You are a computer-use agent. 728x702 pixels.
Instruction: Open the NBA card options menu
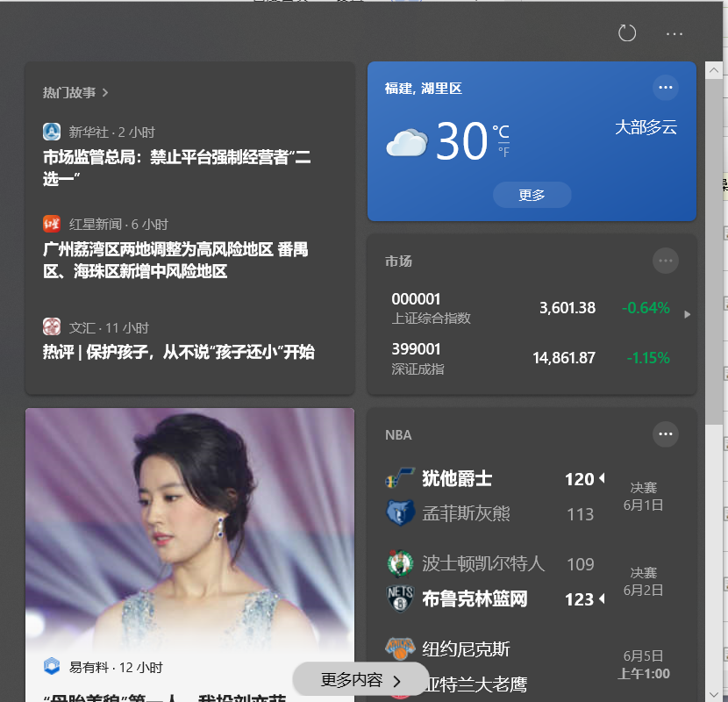[666, 434]
